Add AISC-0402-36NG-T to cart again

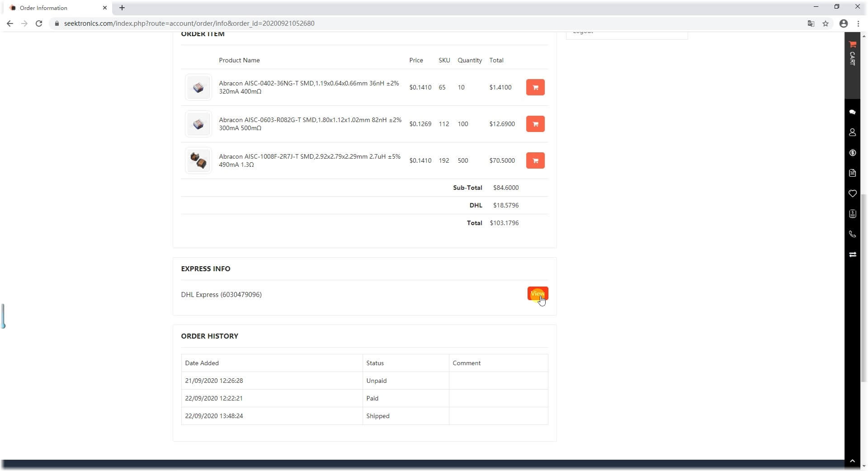(x=535, y=87)
